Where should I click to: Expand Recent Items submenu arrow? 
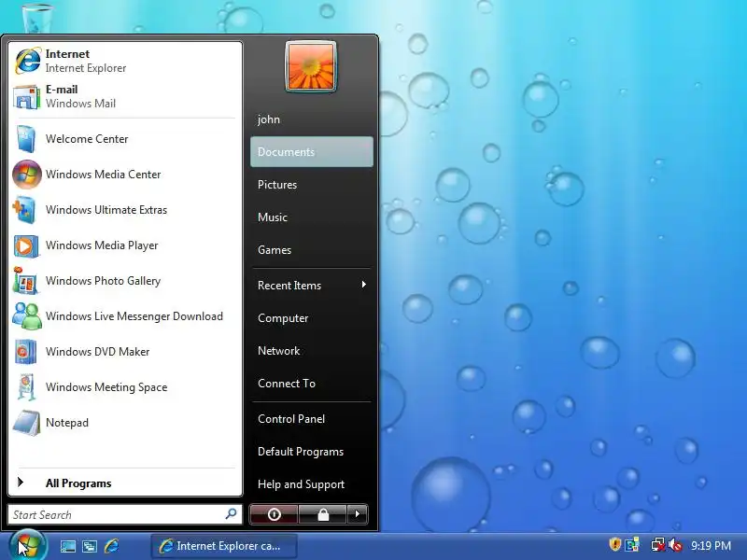[x=364, y=285]
